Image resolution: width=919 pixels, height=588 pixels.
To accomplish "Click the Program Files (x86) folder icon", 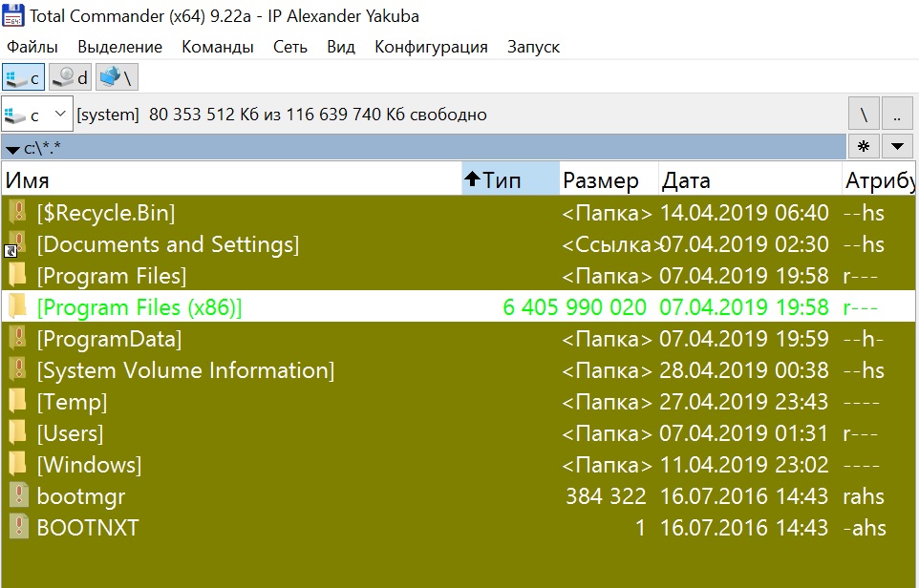I will [17, 306].
